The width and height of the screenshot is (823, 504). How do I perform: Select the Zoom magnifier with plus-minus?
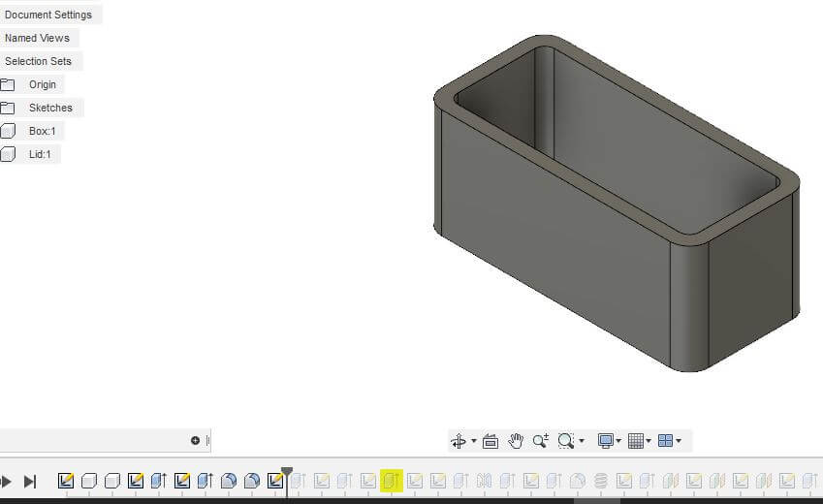coord(541,441)
